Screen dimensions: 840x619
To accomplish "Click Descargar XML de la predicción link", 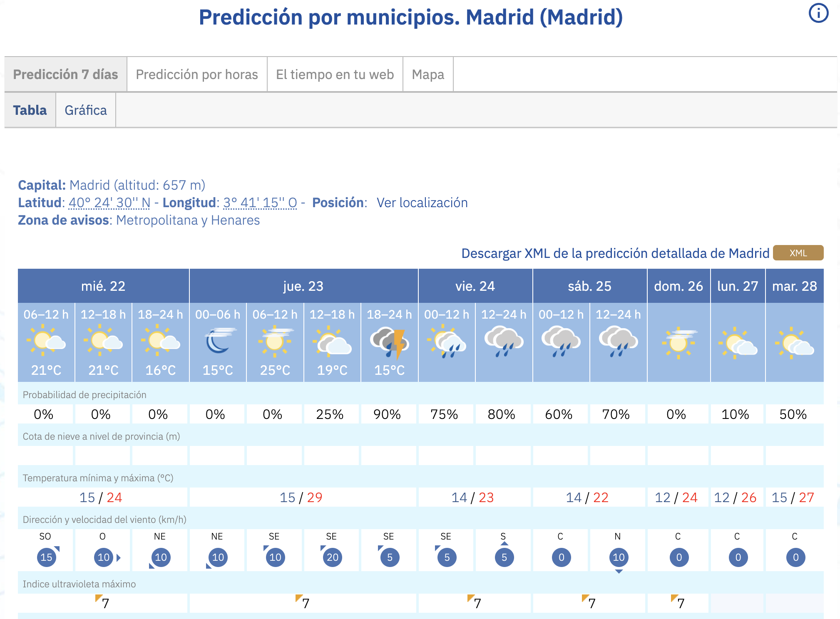I will tap(615, 253).
